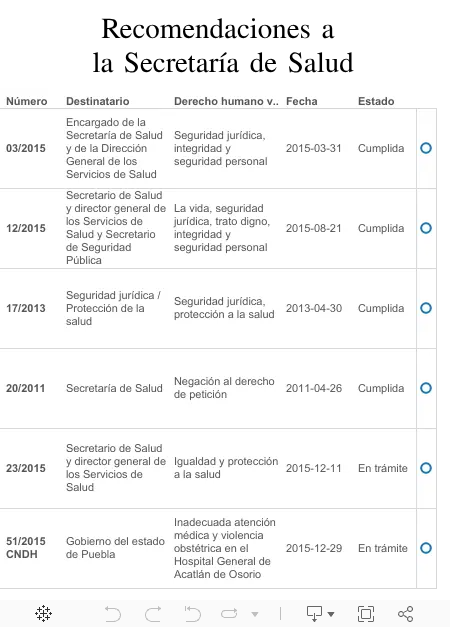
Task: Expand the refresh options dropdown arrow
Action: pos(255,614)
